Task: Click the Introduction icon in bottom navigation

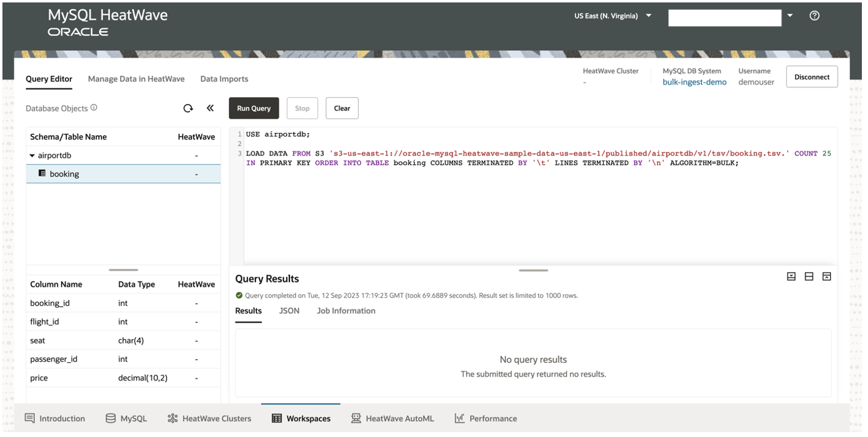Action: point(29,418)
